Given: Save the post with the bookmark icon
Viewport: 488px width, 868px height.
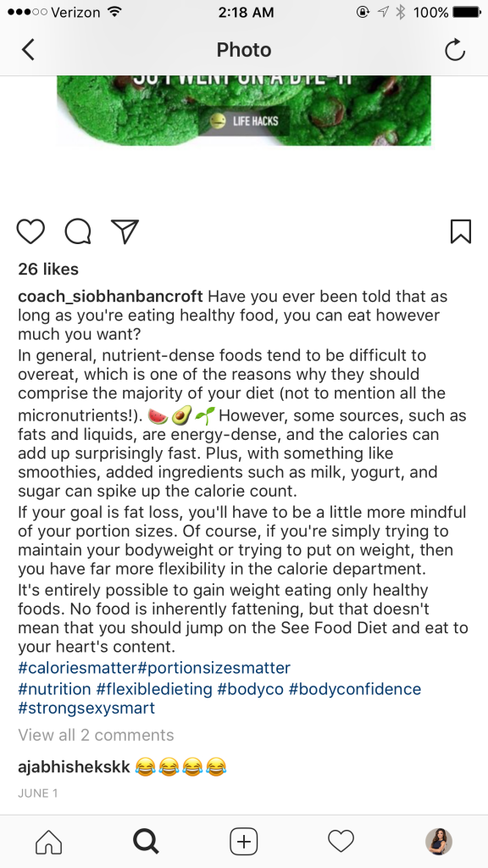Looking at the screenshot, I should tap(461, 231).
